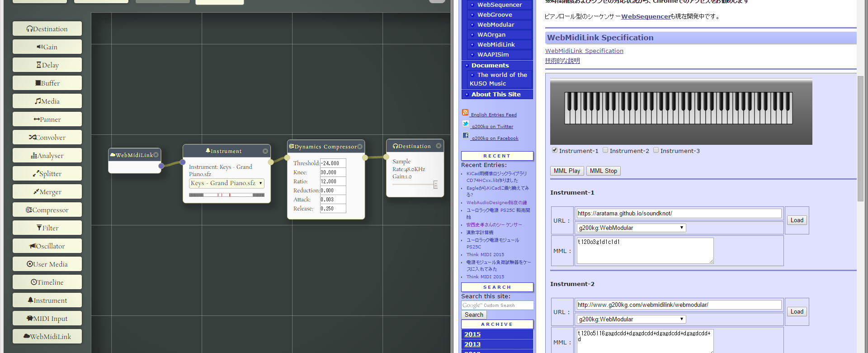Add a Compressor node from the palette

coord(47,210)
